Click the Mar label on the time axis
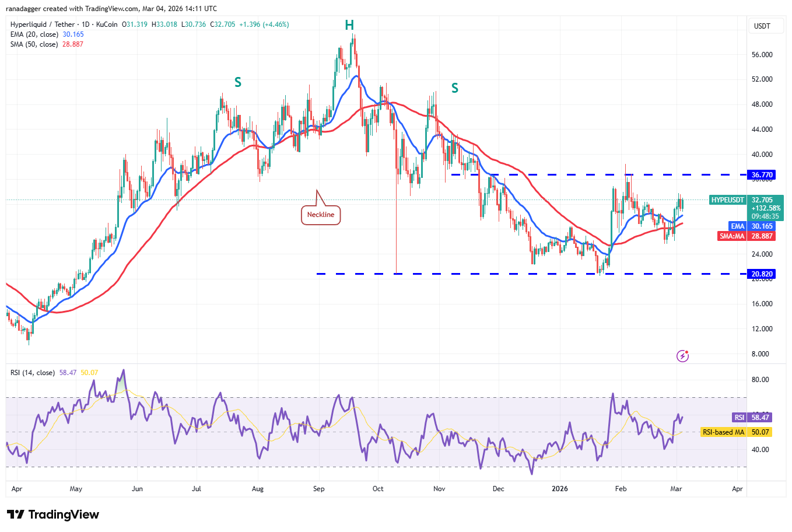 tap(675, 489)
